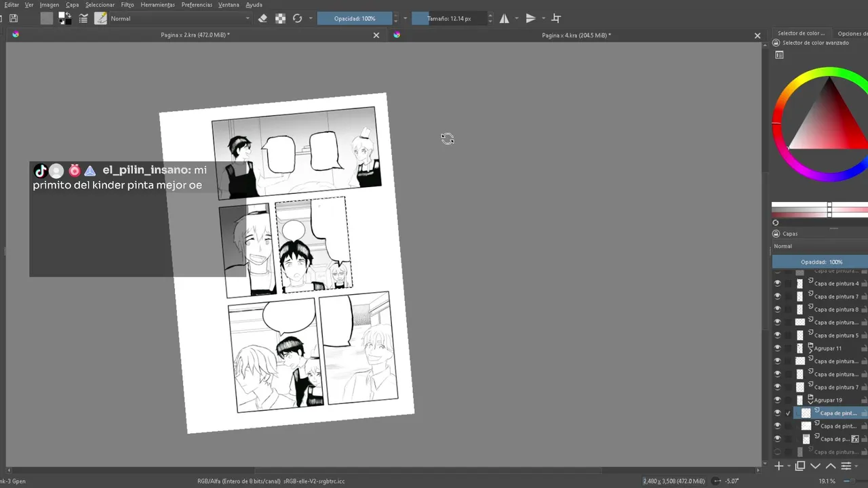Lock the Capas docker
This screenshot has width=868, height=488.
(776, 233)
